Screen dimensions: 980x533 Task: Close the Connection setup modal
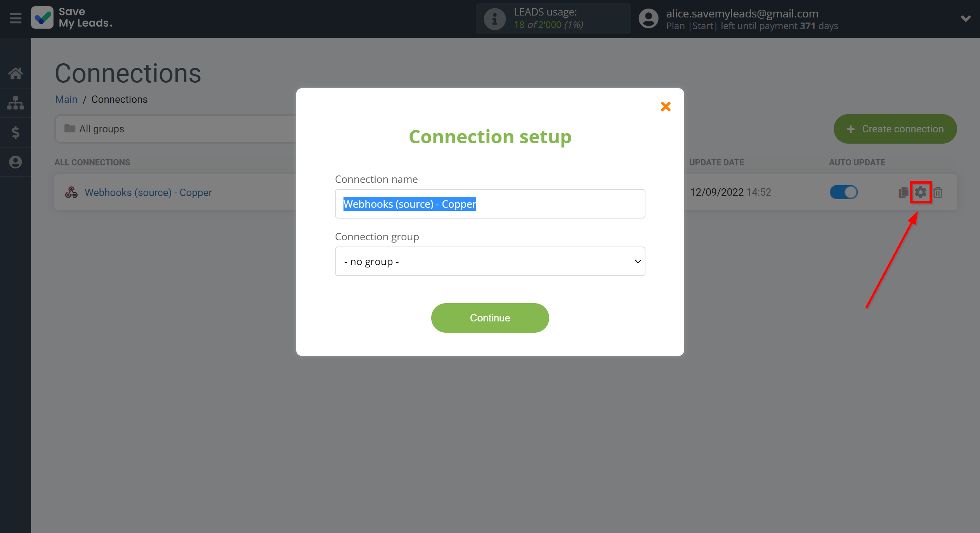[666, 106]
